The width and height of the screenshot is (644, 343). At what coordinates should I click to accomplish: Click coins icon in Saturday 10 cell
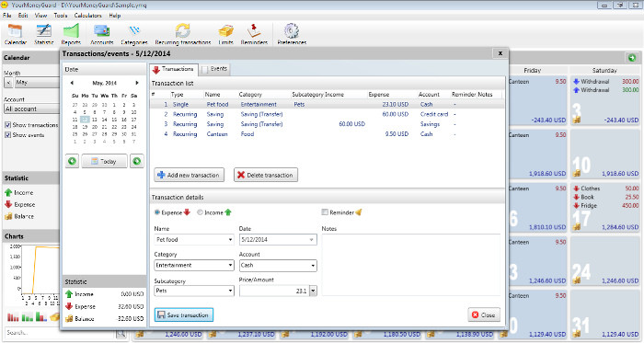click(577, 173)
